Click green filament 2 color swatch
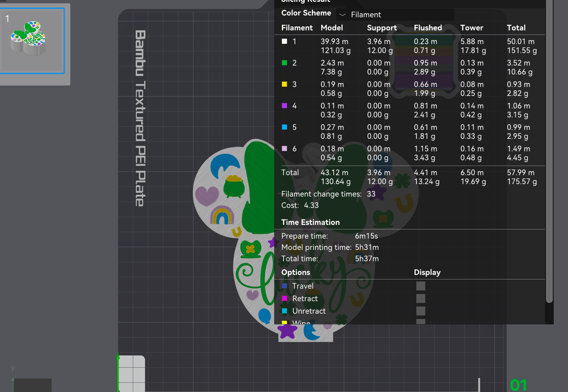Image resolution: width=568 pixels, height=392 pixels. tap(285, 63)
